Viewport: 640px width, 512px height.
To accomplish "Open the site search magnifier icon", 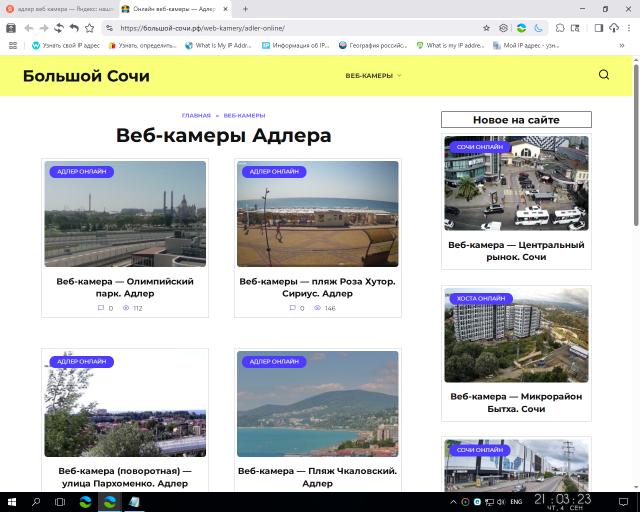I will [x=604, y=75].
